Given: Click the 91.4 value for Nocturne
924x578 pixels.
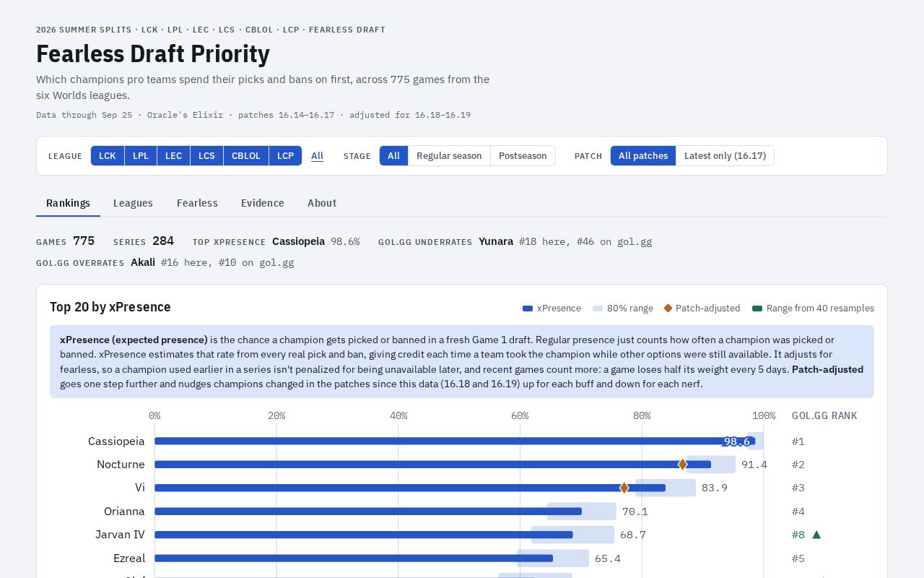Looking at the screenshot, I should click(x=754, y=465).
